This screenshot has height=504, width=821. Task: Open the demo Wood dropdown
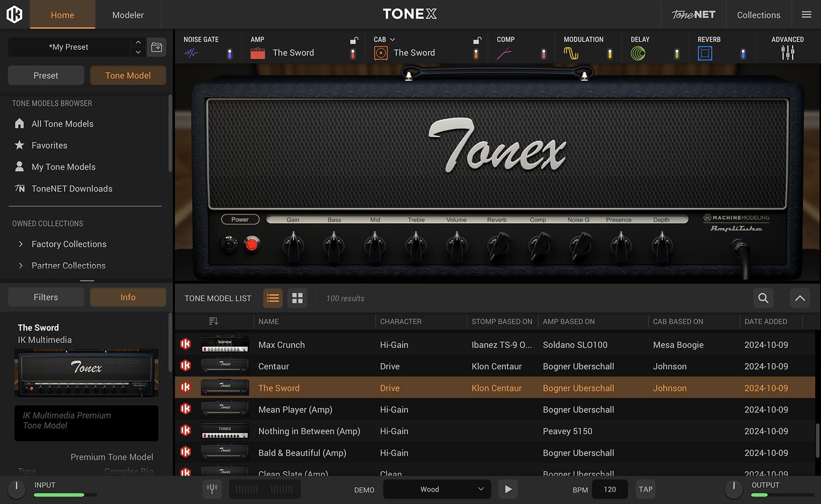pyautogui.click(x=436, y=489)
